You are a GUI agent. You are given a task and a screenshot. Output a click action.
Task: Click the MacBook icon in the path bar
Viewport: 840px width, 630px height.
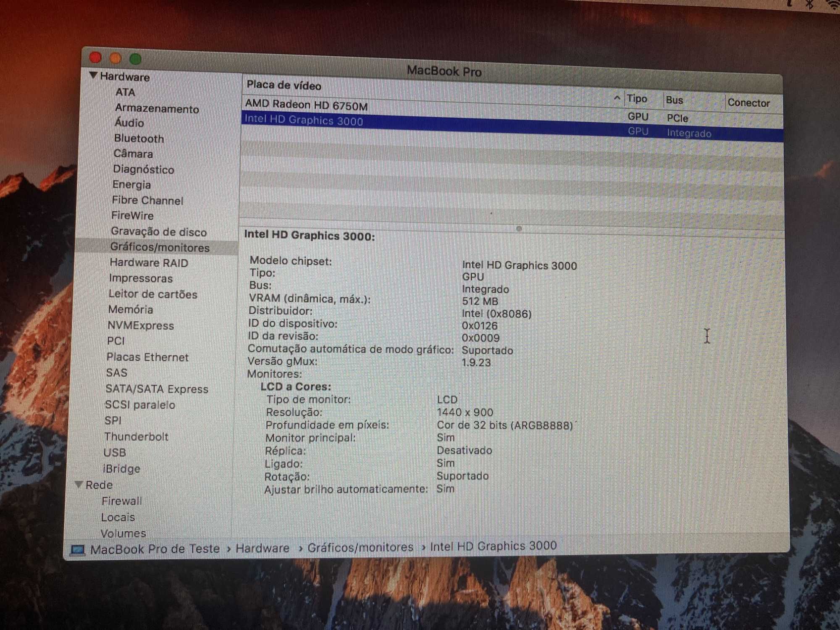(x=77, y=550)
